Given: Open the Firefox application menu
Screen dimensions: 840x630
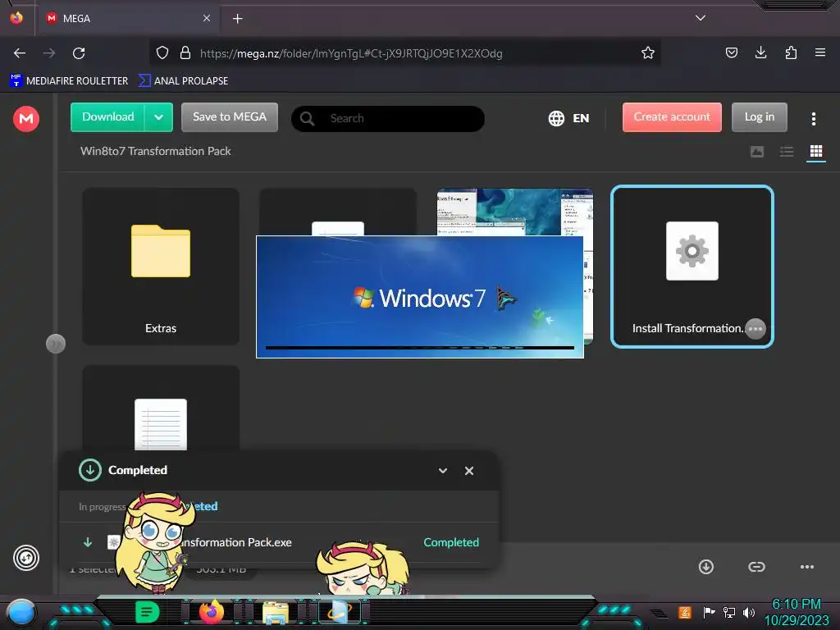Looking at the screenshot, I should (x=819, y=52).
